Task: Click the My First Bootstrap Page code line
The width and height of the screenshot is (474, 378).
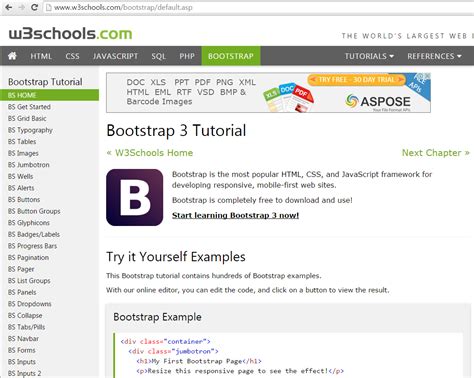Action: pyautogui.click(x=199, y=361)
